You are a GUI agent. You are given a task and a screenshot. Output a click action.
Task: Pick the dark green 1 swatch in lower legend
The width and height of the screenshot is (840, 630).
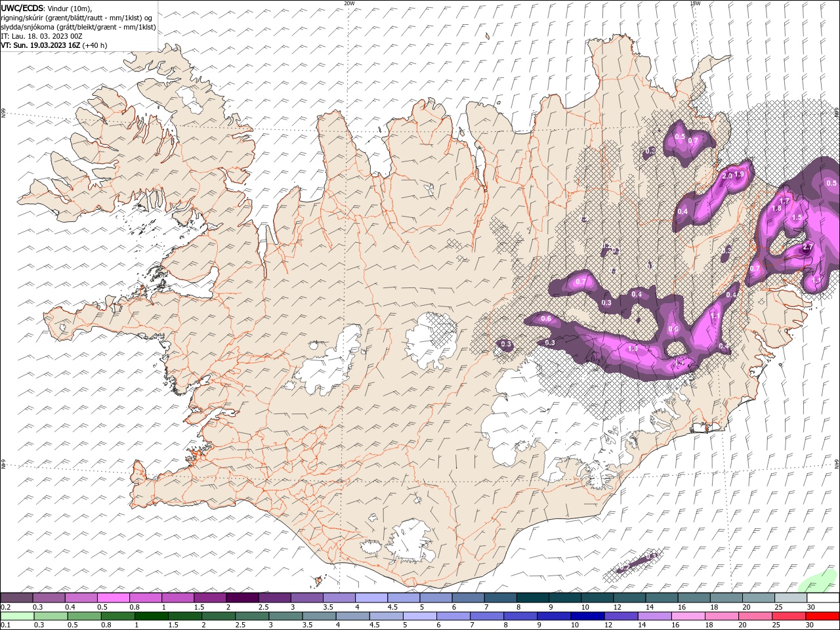click(x=151, y=616)
